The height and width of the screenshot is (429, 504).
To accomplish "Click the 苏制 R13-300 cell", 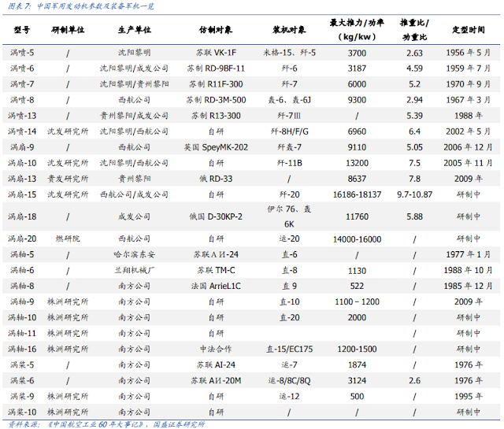I will pos(216,116).
